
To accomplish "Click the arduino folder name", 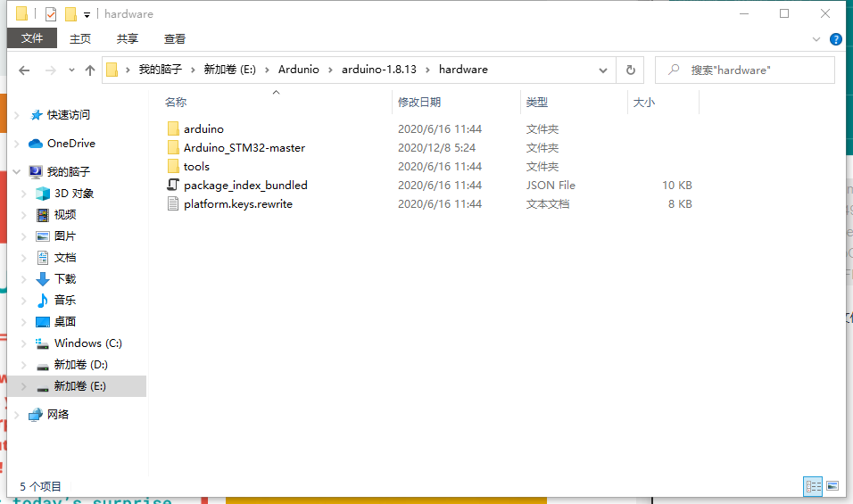I will click(203, 128).
